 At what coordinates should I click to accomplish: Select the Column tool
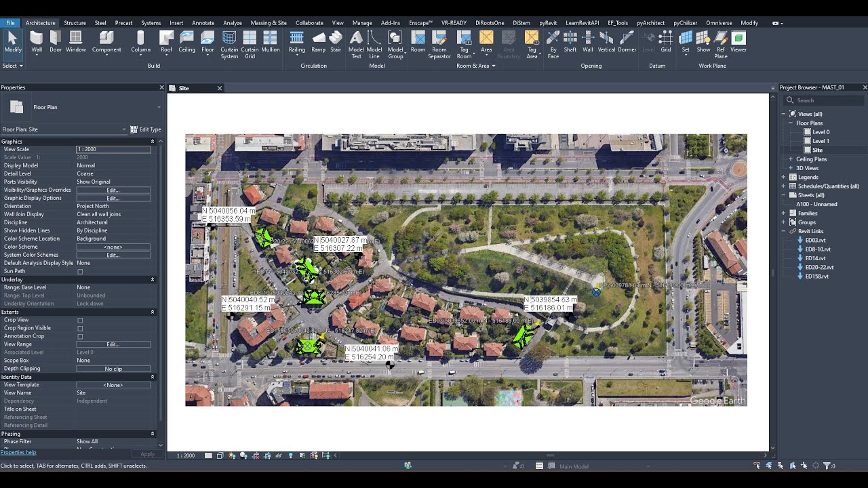coord(140,41)
